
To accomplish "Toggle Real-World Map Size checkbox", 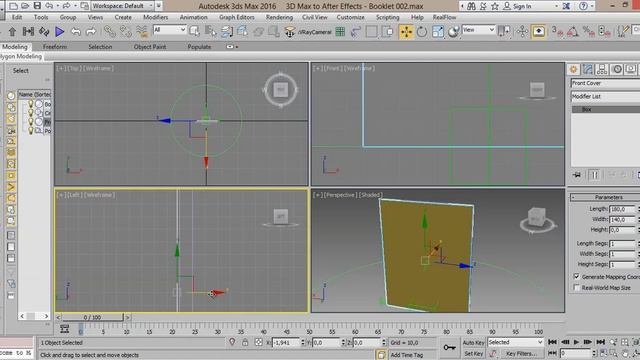I will click(x=576, y=287).
